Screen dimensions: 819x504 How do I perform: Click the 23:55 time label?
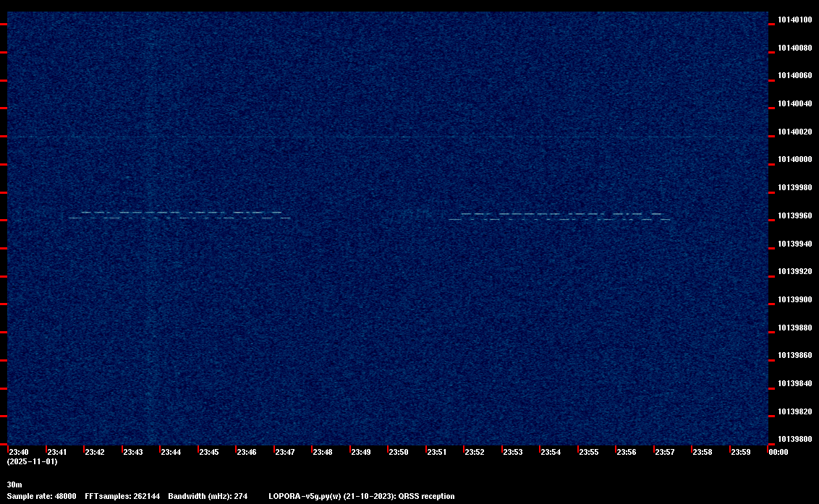tap(589, 452)
